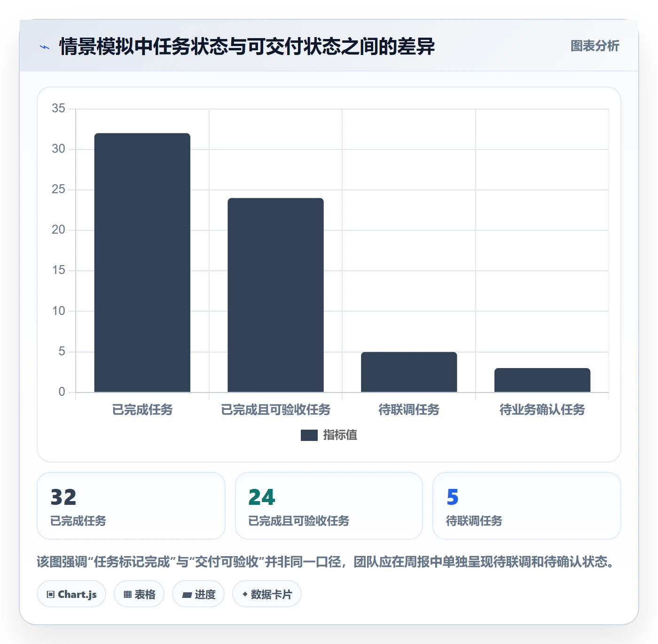Open the 24 已完成且可验收任务 data card

pyautogui.click(x=329, y=506)
